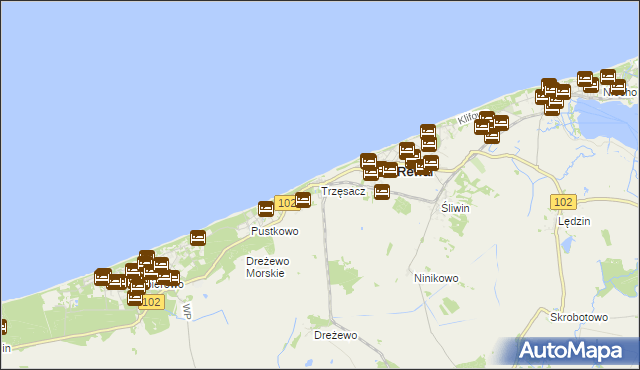Screen dimensions: 640x370
Task: Click the hotel icon below Trzęsacz label
Action: coord(382,191)
